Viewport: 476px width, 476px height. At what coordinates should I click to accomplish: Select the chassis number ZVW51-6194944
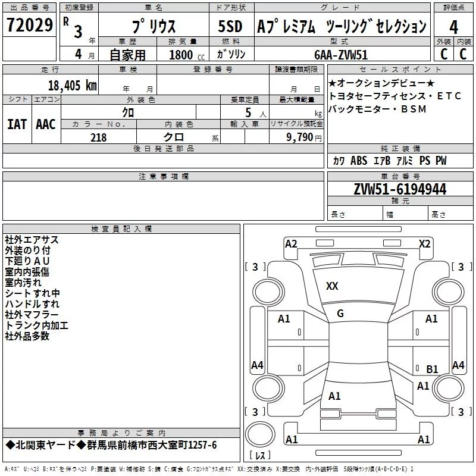coord(400,189)
